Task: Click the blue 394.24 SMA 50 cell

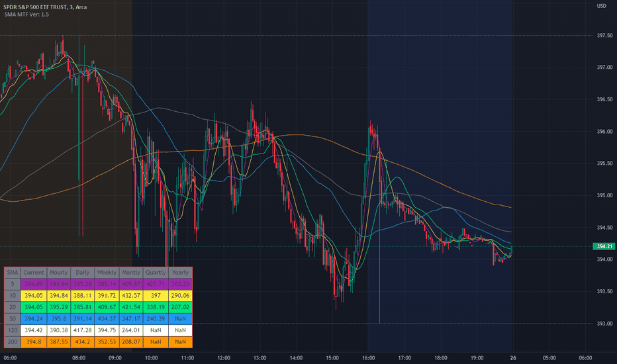Action: (x=34, y=319)
